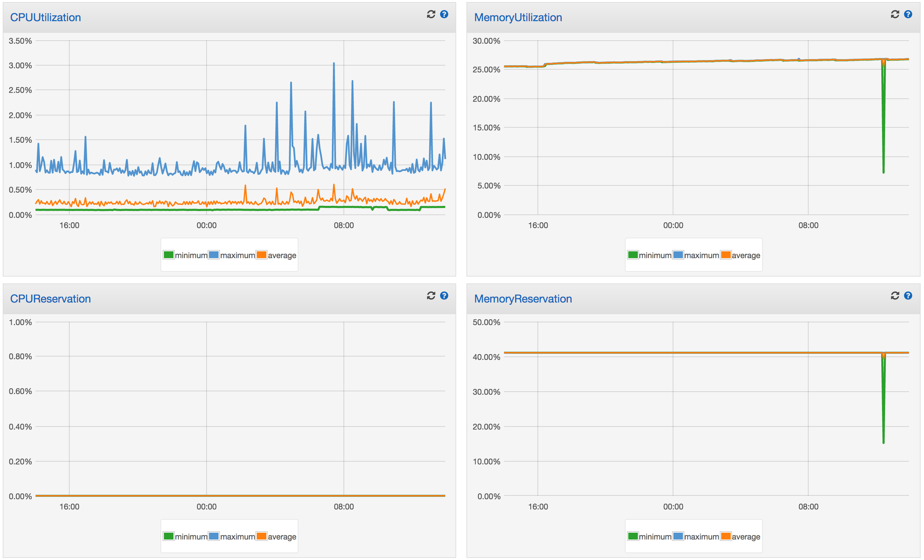Click the 08:00 time label under CPUUtilization

[x=344, y=225]
